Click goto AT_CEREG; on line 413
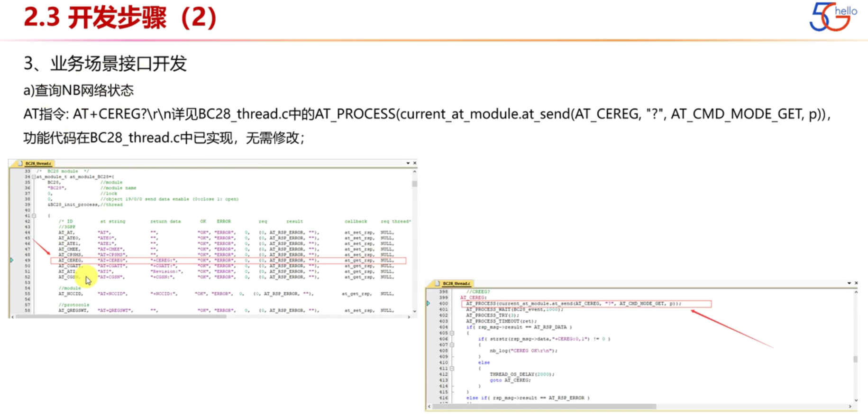 coord(511,380)
